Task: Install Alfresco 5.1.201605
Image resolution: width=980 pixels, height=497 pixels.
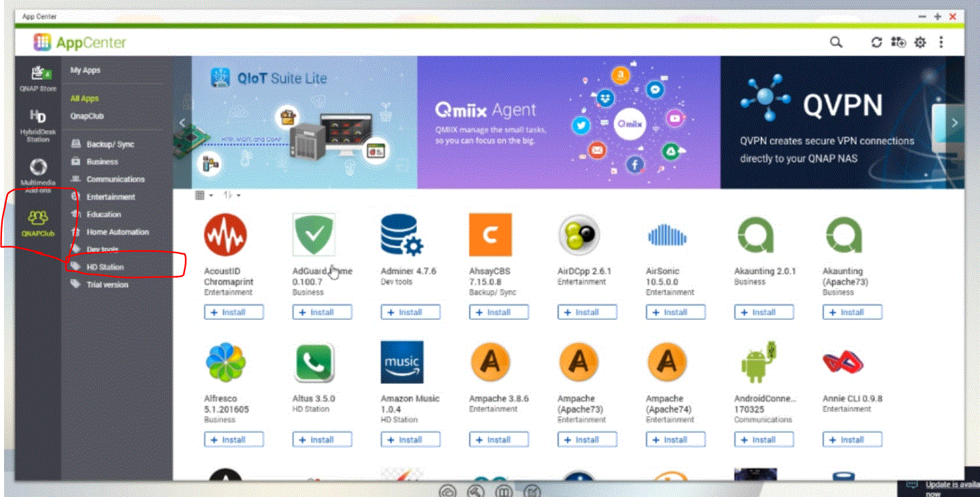Action: [x=233, y=440]
